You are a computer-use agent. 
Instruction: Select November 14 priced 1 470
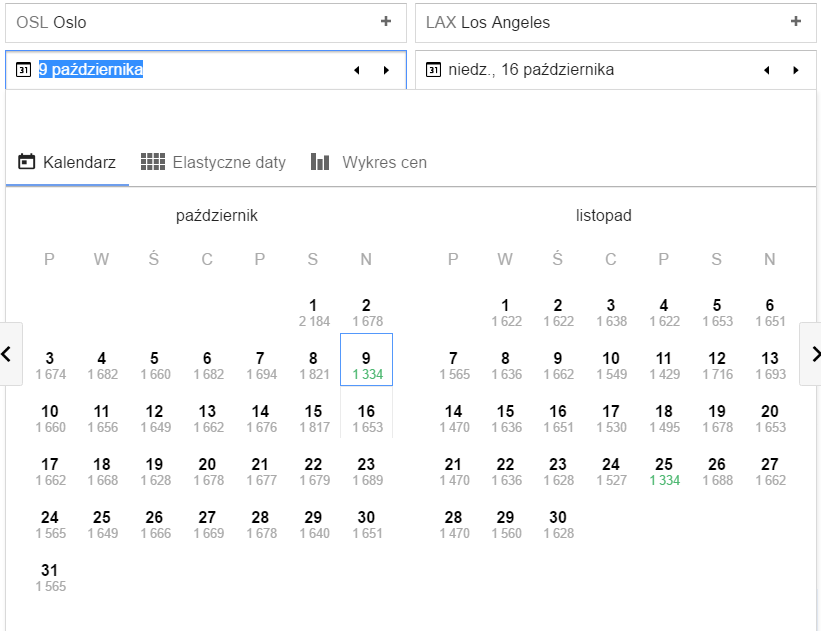[x=453, y=418]
